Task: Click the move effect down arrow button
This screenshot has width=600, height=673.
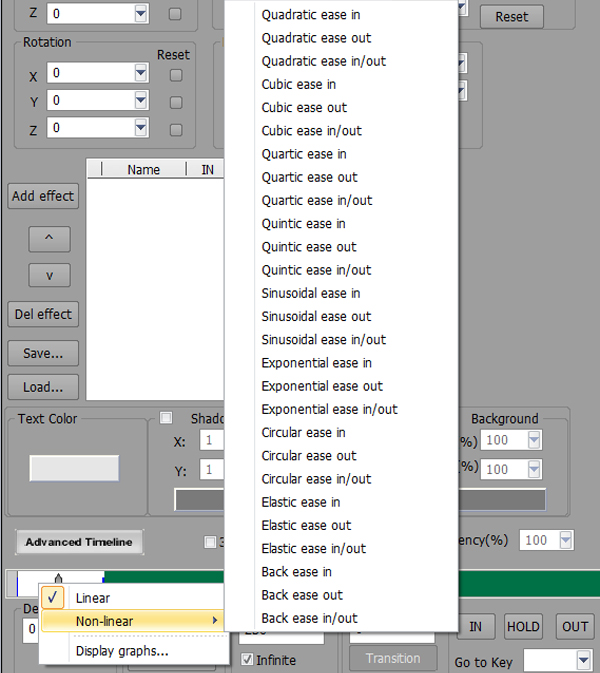Action: coord(49,275)
